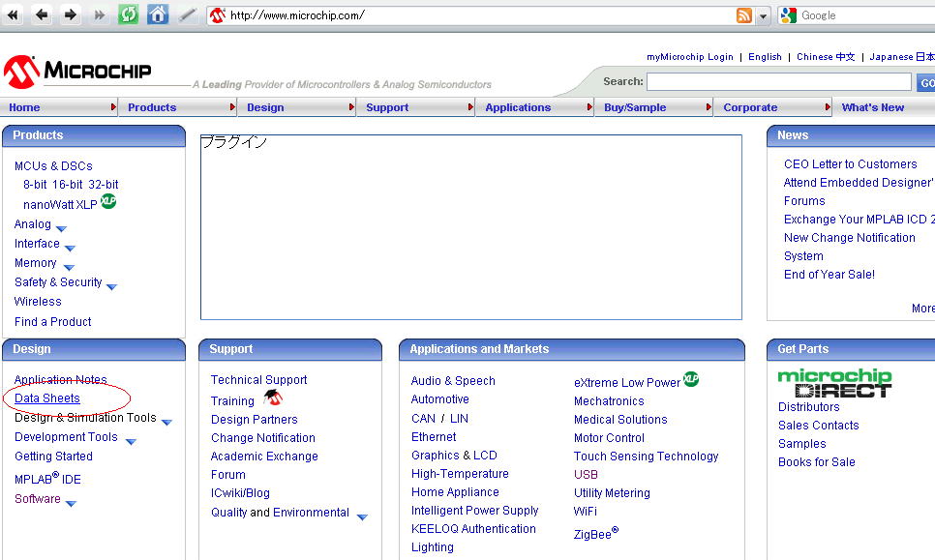Screen dimensions: 935x560
Task: Open the myMicrochip Login link
Action: (690, 57)
